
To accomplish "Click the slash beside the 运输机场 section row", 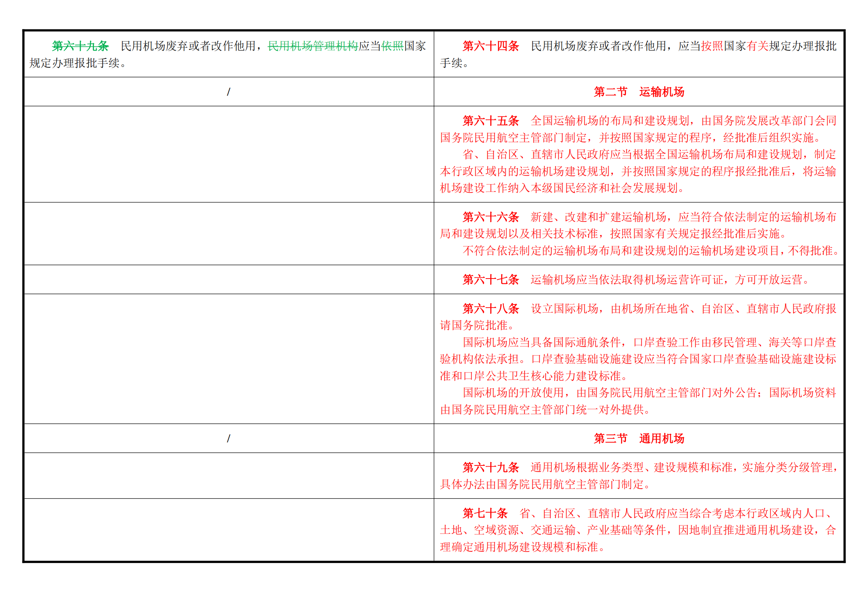I will coord(229,92).
